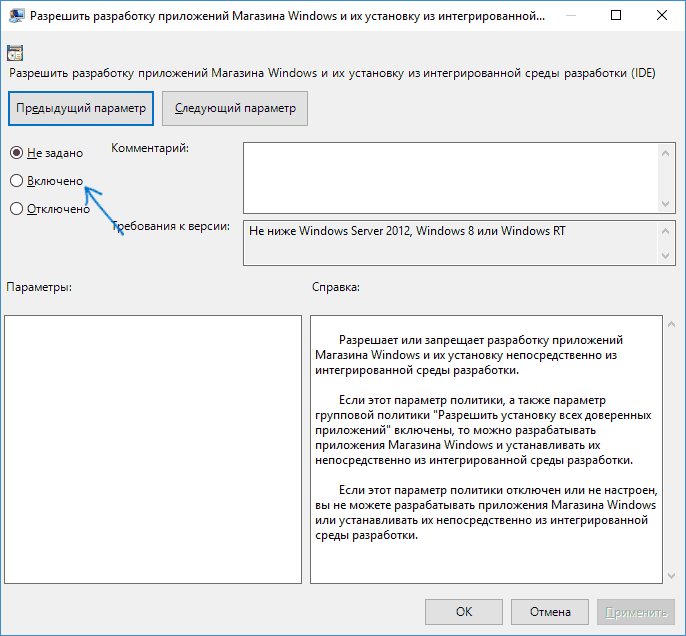Maximize the policy dialog window
This screenshot has width=686, height=636.
(616, 15)
